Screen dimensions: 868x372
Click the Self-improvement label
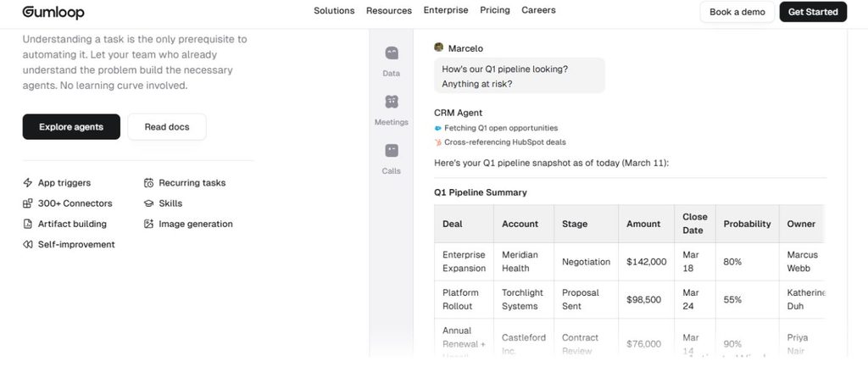[x=76, y=244]
